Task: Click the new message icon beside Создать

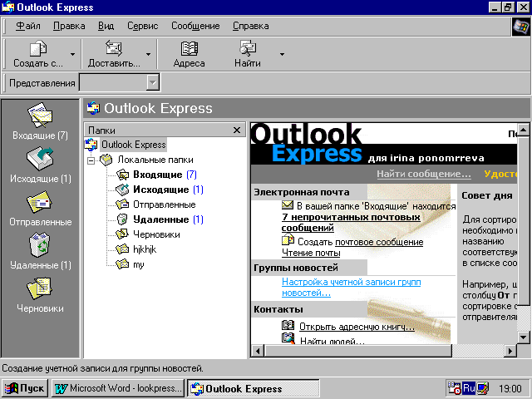Action: coord(288,240)
